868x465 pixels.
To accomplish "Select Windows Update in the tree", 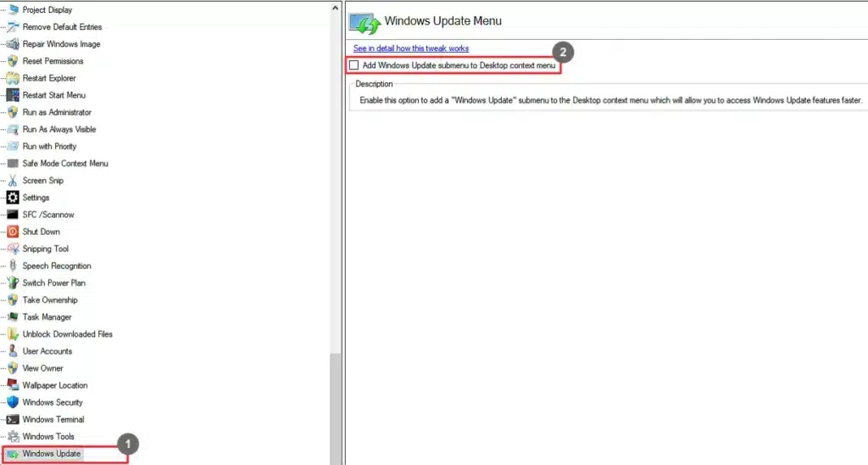I will pyautogui.click(x=52, y=454).
